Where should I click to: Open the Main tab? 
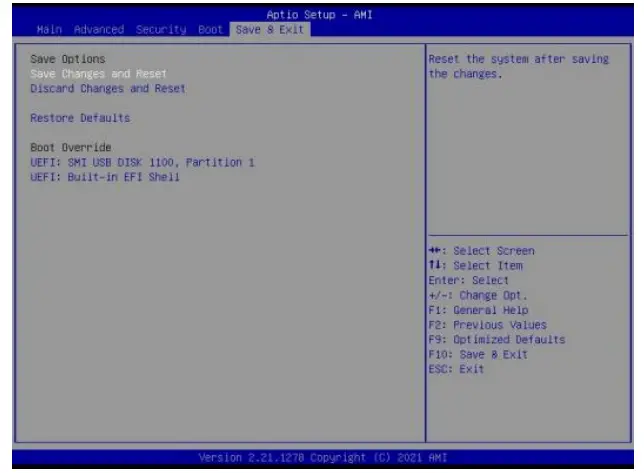[x=49, y=30]
